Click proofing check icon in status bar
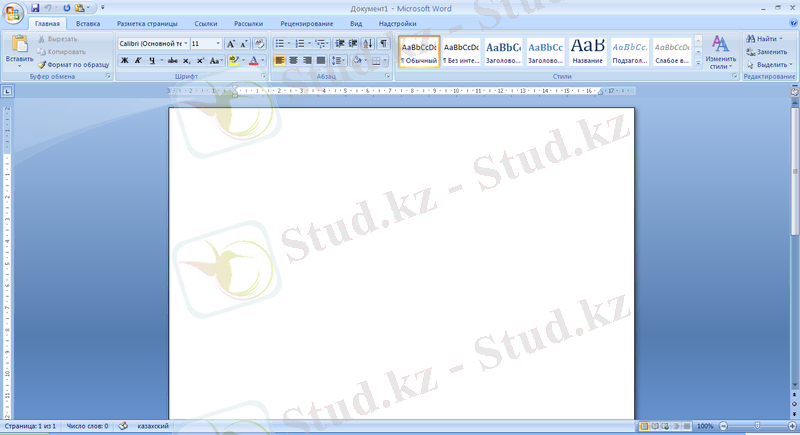The width and height of the screenshot is (800, 435). point(123,426)
